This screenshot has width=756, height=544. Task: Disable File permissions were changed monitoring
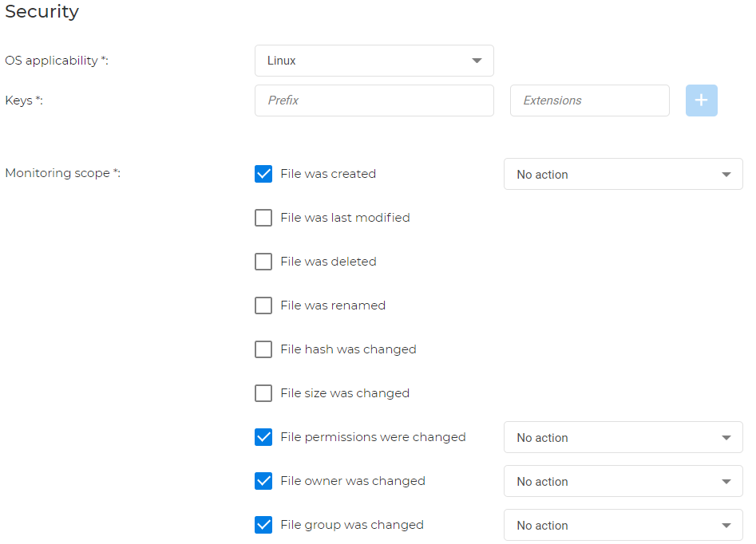tap(263, 437)
